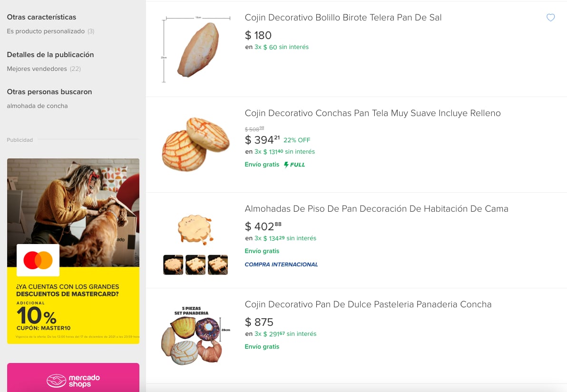The height and width of the screenshot is (392, 567).
Task: Search related term 'almohada de concha'
Action: click(37, 106)
